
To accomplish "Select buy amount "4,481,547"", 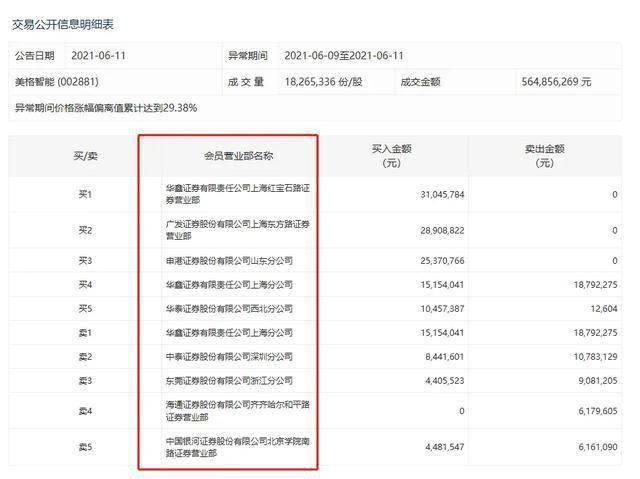I will click(x=444, y=448).
